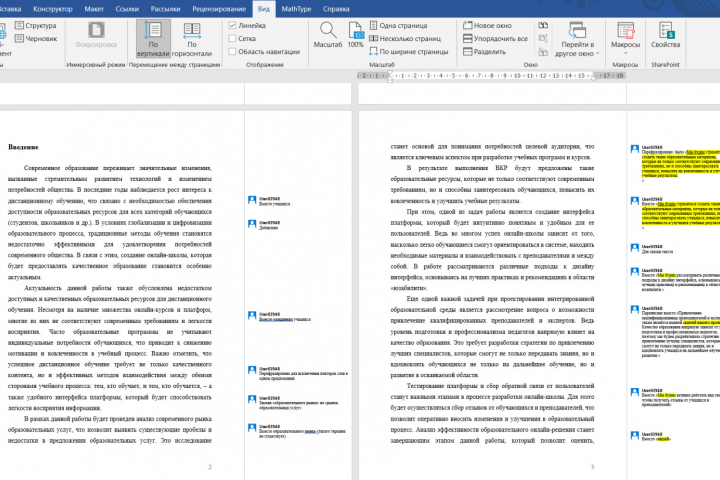Open the Рассылки tab

[x=165, y=9]
